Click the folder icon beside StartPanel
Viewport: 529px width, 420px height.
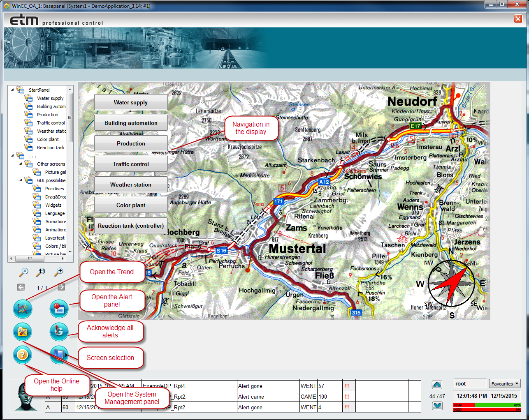pyautogui.click(x=21, y=90)
